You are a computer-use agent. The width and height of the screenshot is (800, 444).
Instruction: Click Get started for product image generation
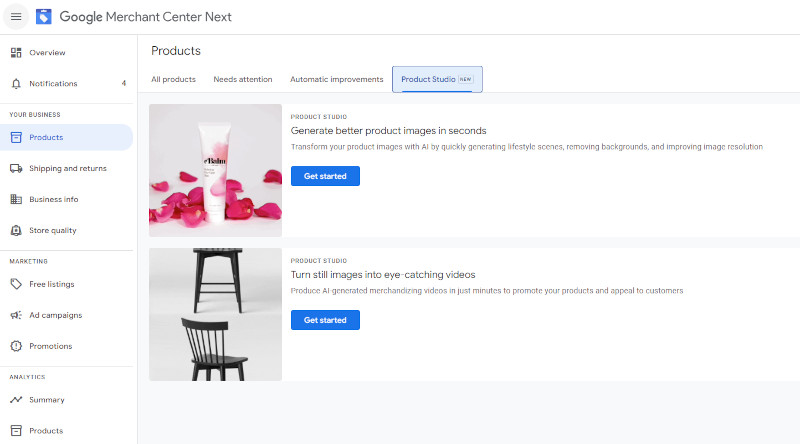coord(325,176)
